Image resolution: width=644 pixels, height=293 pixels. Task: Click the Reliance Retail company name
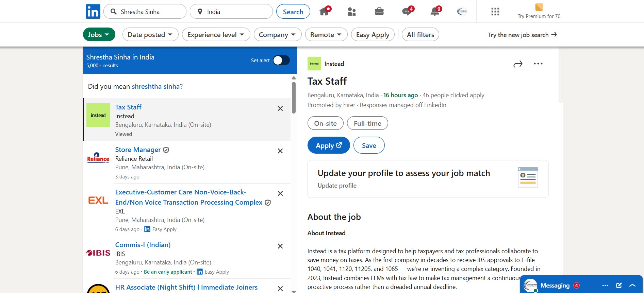click(x=134, y=159)
